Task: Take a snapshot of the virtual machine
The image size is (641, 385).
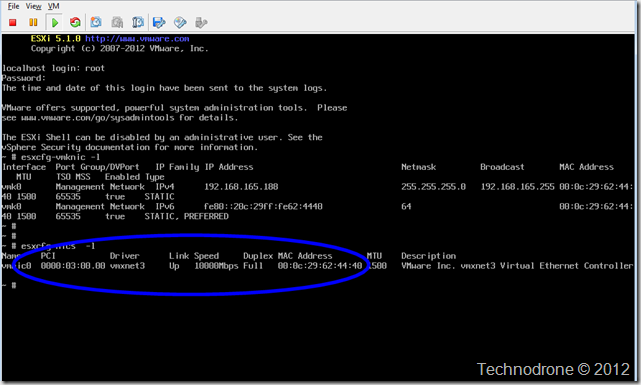Action: [96, 22]
